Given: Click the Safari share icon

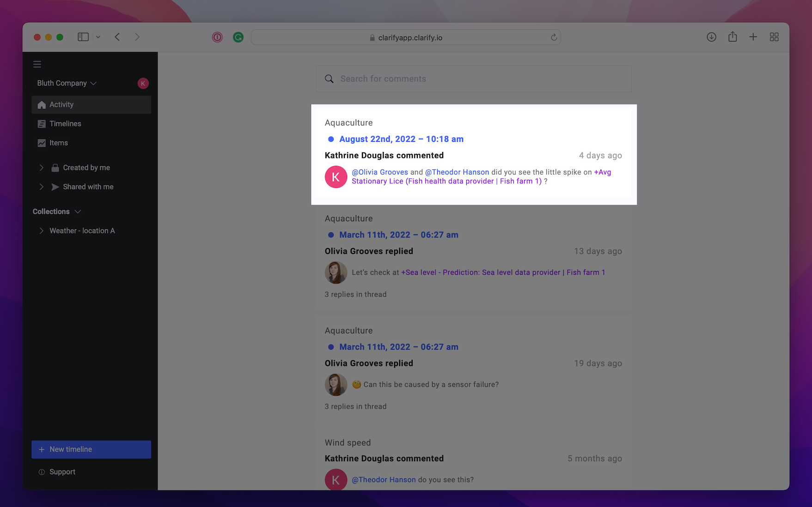Looking at the screenshot, I should pos(733,37).
